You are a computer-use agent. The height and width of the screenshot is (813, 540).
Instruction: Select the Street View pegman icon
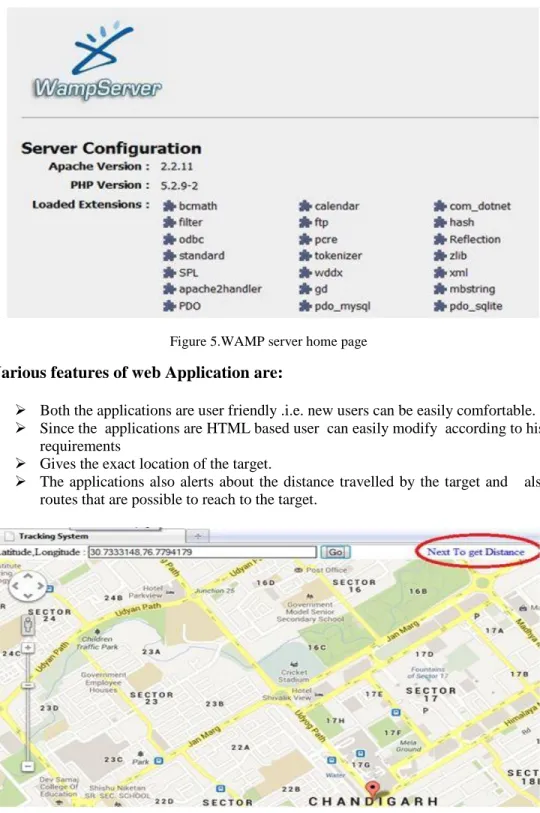(28, 625)
